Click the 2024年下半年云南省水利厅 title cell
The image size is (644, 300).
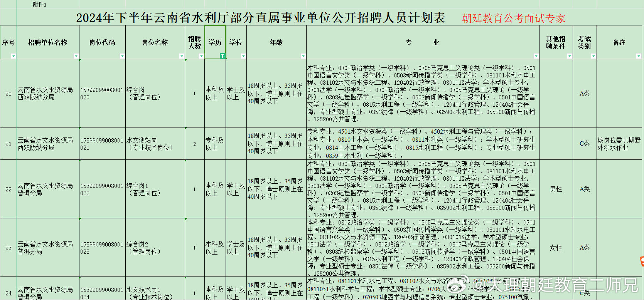261,18
